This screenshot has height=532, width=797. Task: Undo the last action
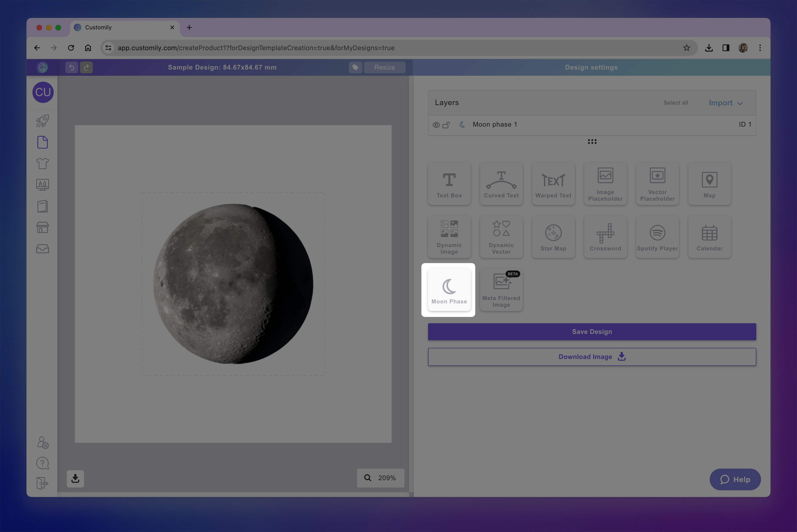tap(71, 67)
